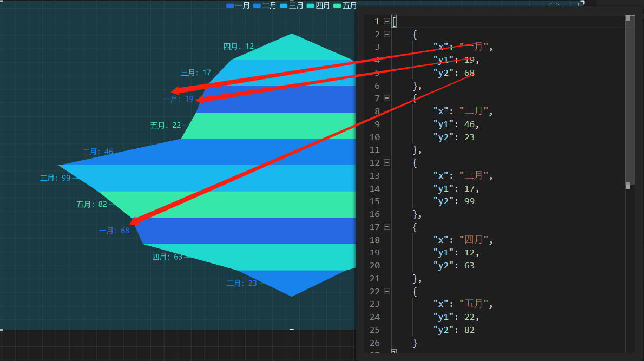Place cursor on "y1": 22 line
644x361 pixels.
coord(456,317)
